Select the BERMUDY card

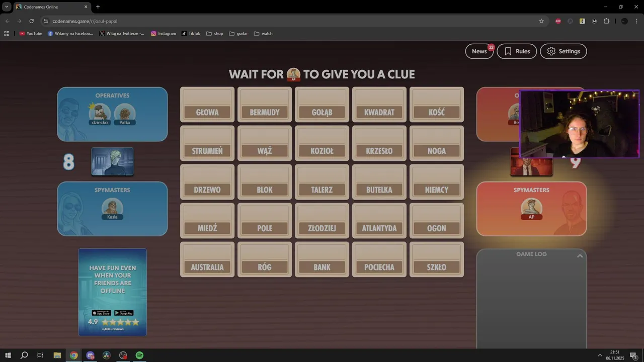(265, 105)
